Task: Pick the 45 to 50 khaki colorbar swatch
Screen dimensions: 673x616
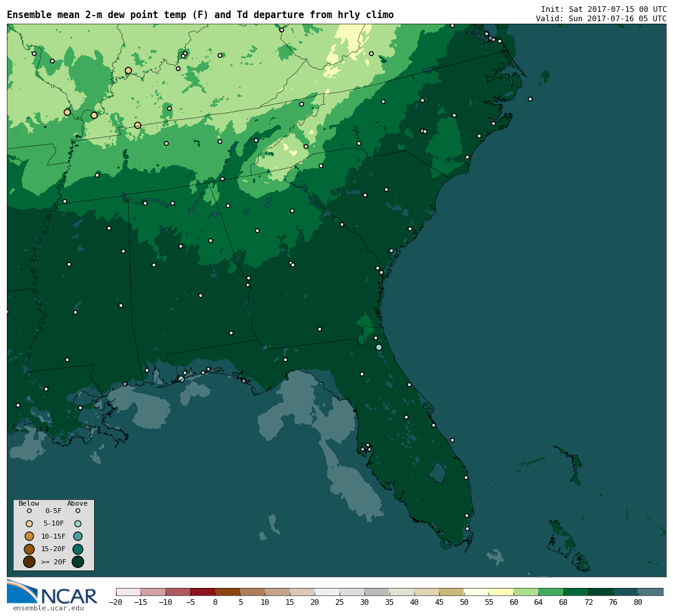Action: coord(452,592)
